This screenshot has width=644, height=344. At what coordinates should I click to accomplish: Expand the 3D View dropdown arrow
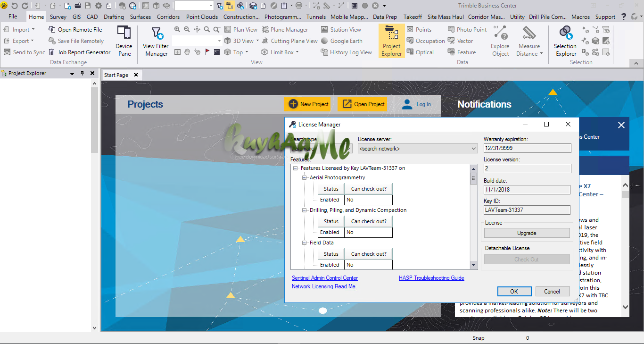(257, 41)
